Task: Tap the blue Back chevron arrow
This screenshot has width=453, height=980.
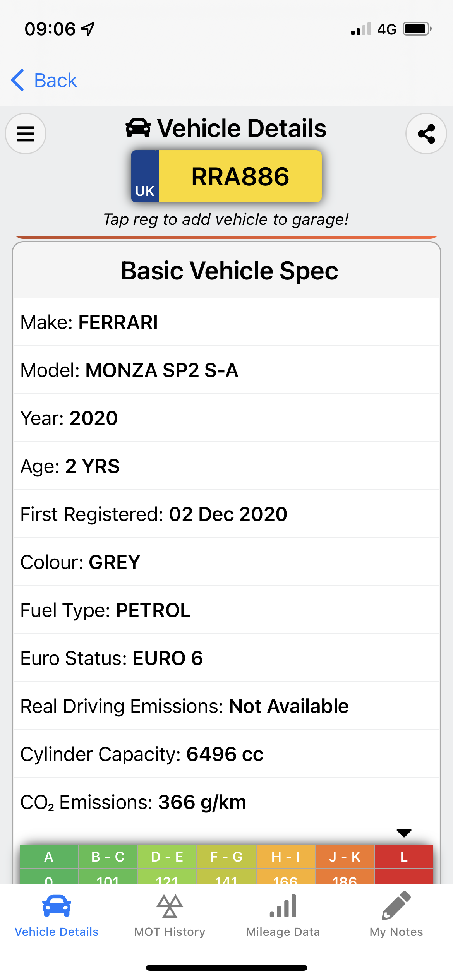Action: [x=18, y=81]
